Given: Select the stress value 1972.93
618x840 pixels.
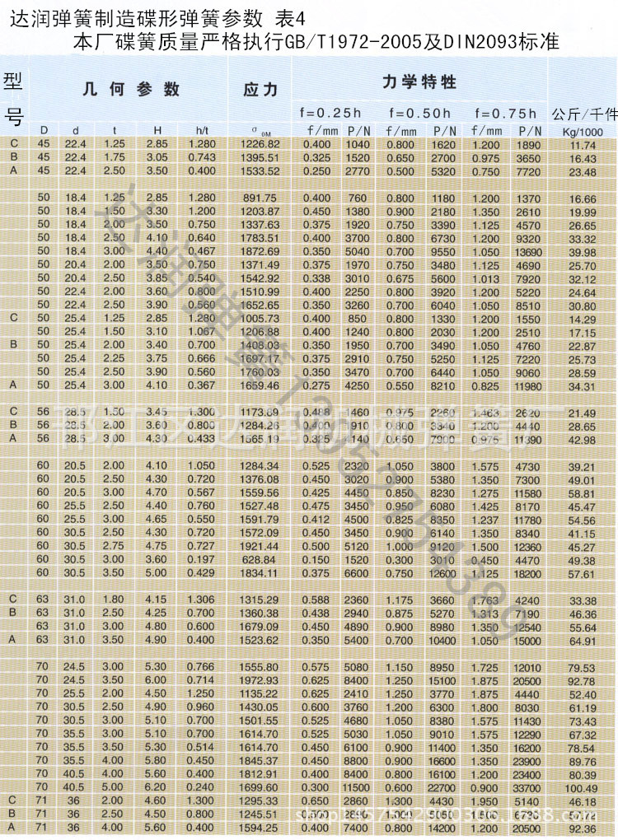Looking at the screenshot, I should (x=260, y=680).
